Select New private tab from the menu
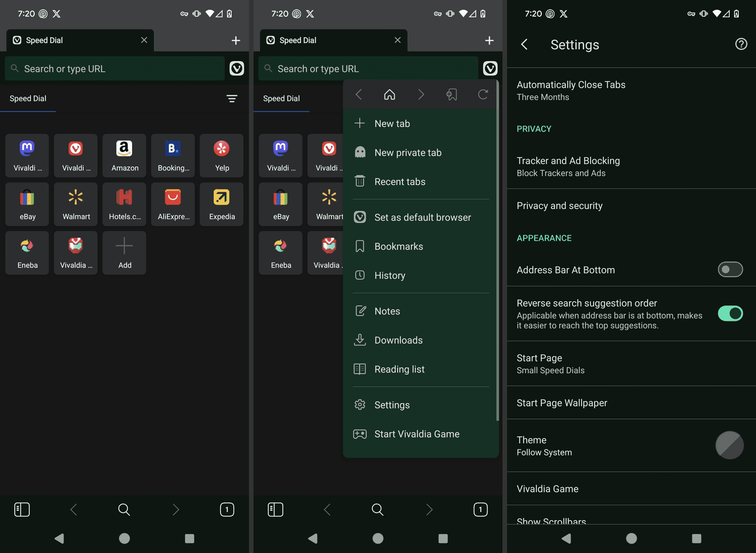 (408, 153)
